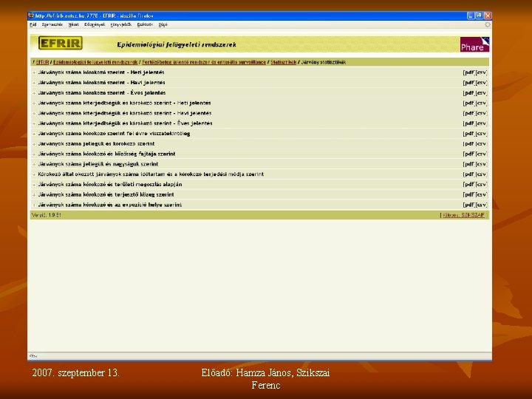This screenshot has width=532, height=399.
Task: Select 'Járványok száma kórokozó szerint - Heti jelentés'
Action: (x=101, y=72)
